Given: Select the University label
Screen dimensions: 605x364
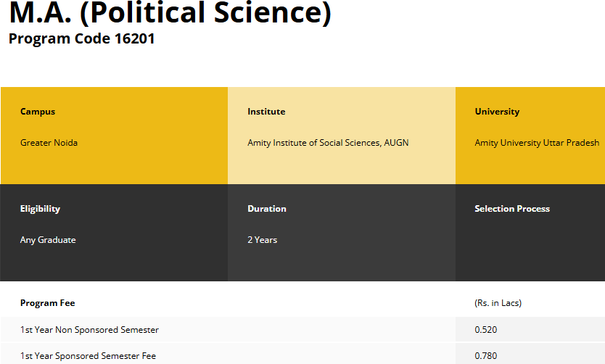Looking at the screenshot, I should coord(497,112).
